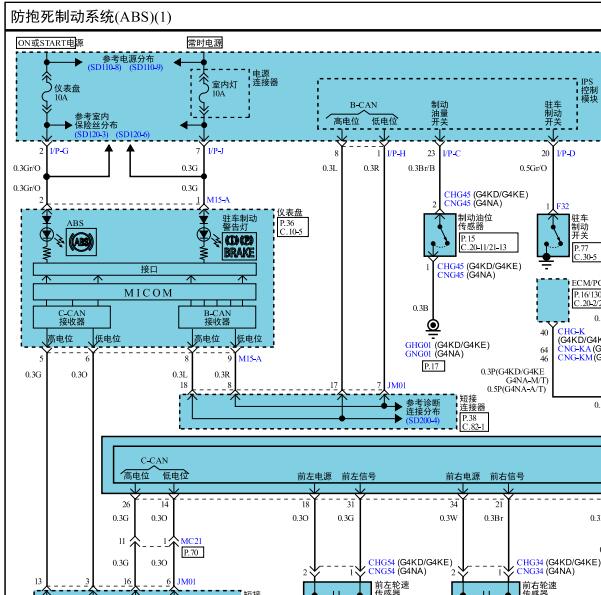Click the P.77 C.30-5 reference box

[587, 252]
